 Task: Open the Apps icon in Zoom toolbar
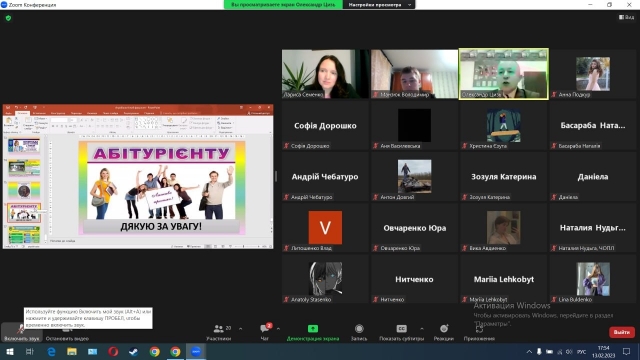coord(479,329)
